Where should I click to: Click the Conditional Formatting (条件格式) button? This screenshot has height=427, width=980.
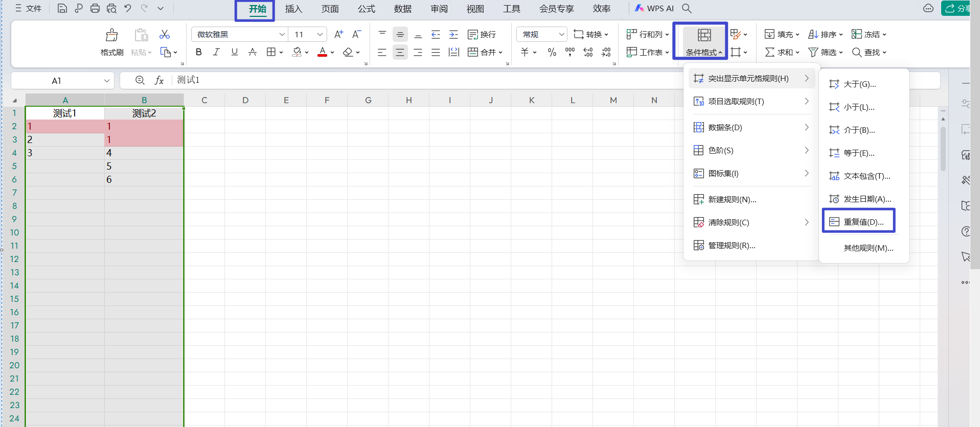click(704, 41)
